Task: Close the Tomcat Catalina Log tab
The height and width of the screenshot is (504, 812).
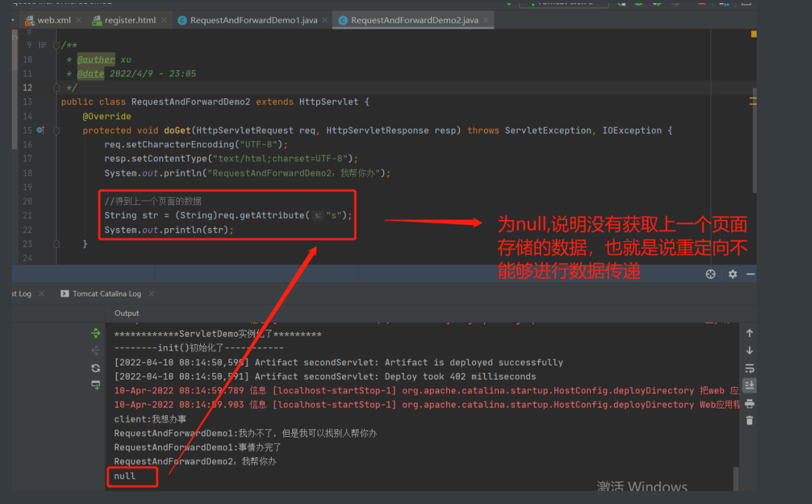Action: (x=151, y=293)
